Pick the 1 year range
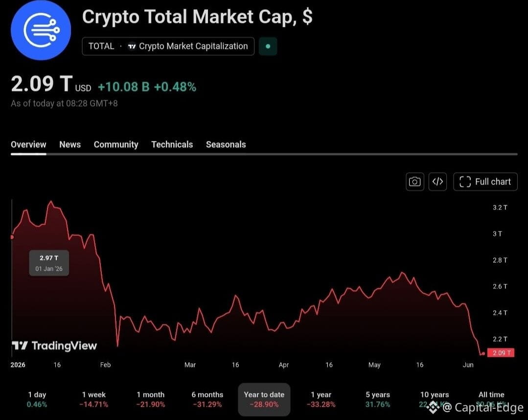 (321, 399)
